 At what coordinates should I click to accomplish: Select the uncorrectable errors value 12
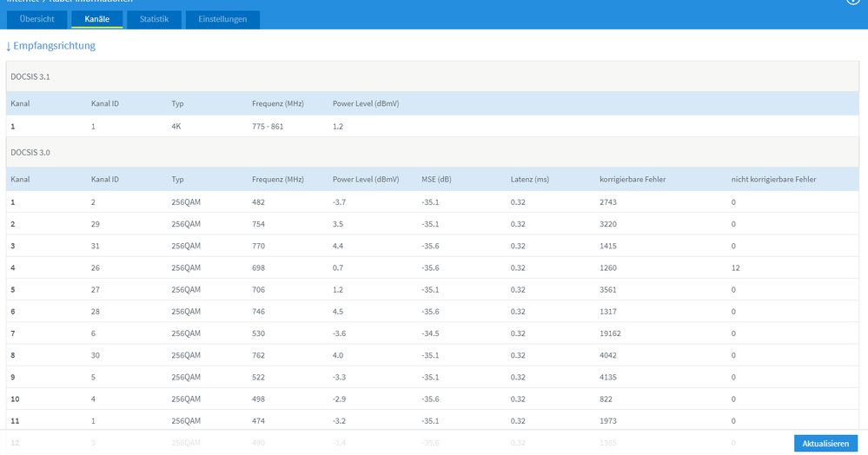[736, 268]
